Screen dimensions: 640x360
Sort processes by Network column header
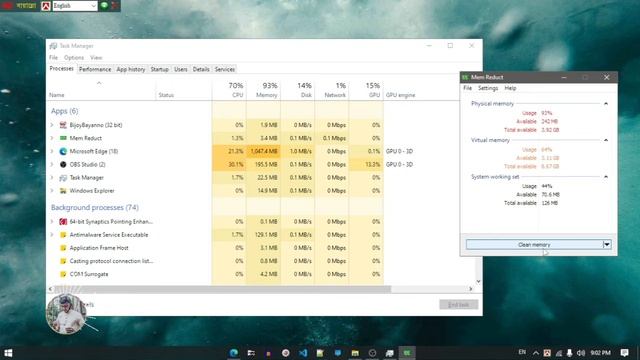pyautogui.click(x=332, y=90)
